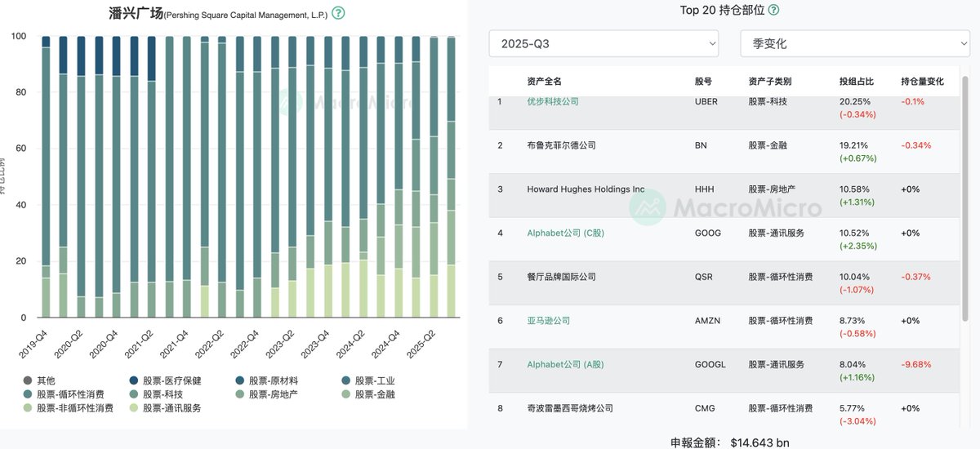Screen dimensions: 980x449
Task: Click the GOOGL ticker cell
Action: (x=710, y=365)
